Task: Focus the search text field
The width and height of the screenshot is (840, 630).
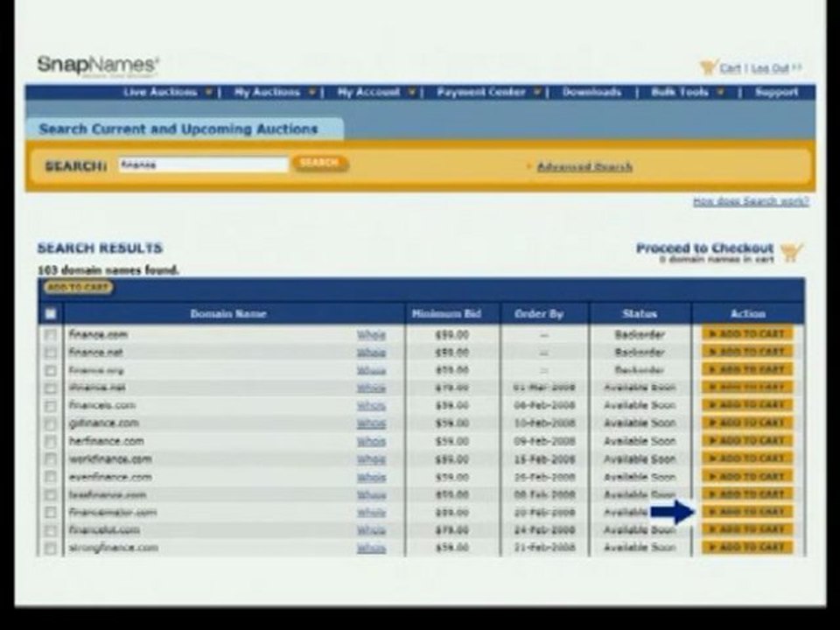Action: (x=203, y=164)
